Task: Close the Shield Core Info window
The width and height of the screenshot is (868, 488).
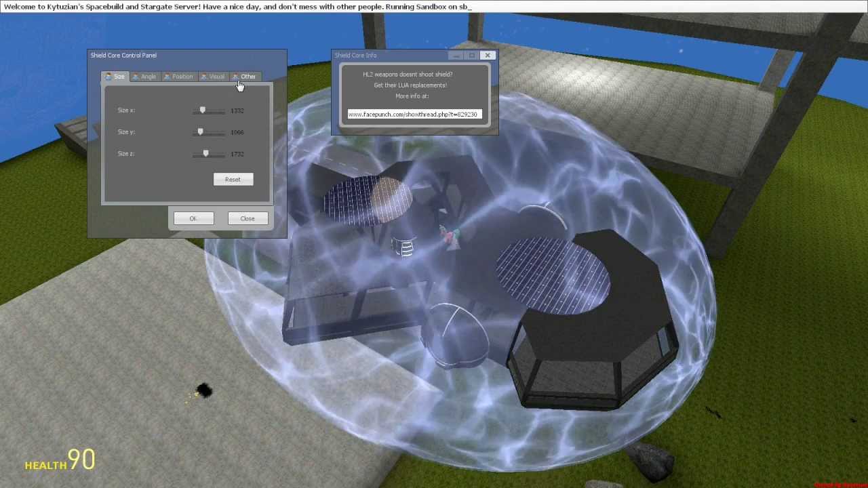Action: tap(488, 56)
